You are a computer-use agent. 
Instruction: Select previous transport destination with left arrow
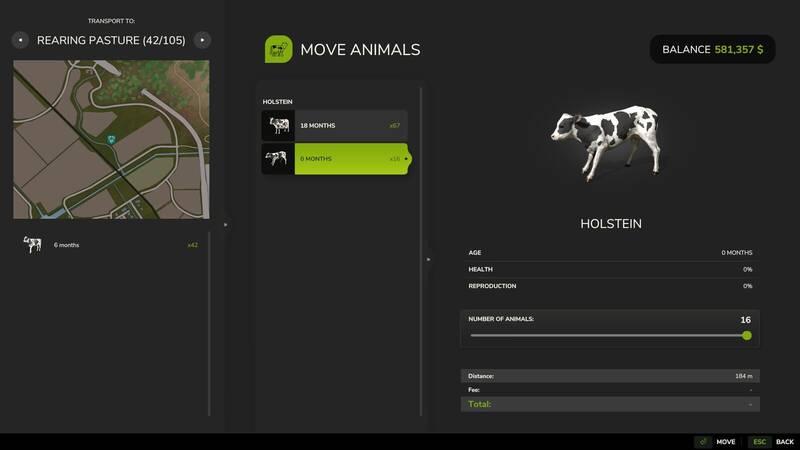pos(19,40)
